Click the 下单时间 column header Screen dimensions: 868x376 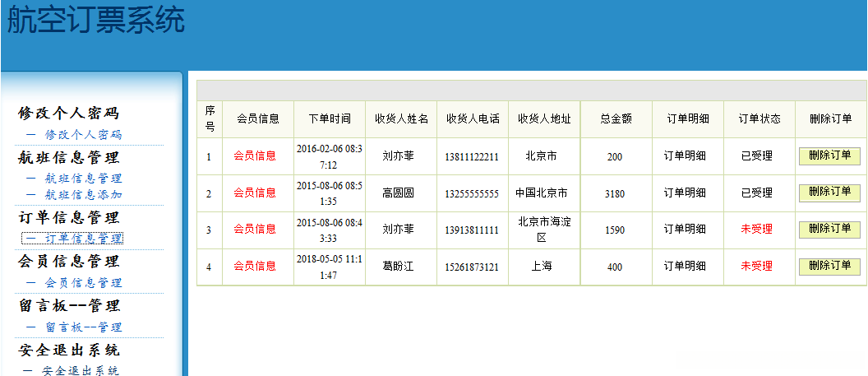[330, 119]
